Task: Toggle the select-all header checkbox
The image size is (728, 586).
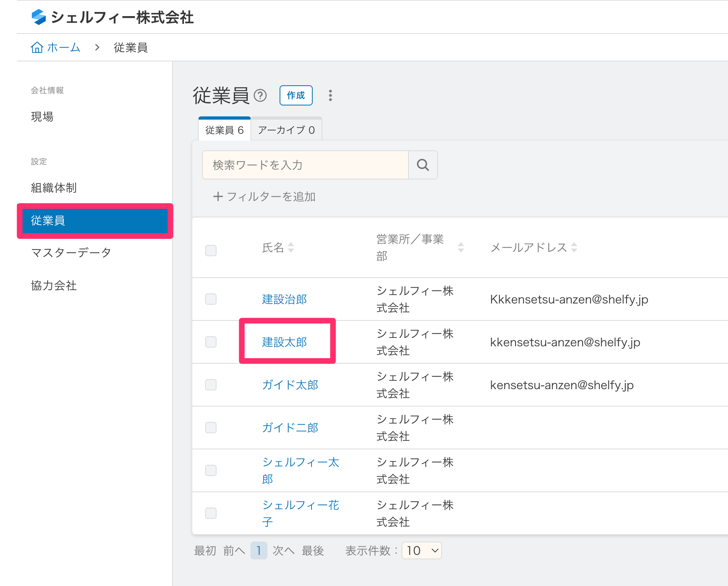Action: (x=211, y=251)
